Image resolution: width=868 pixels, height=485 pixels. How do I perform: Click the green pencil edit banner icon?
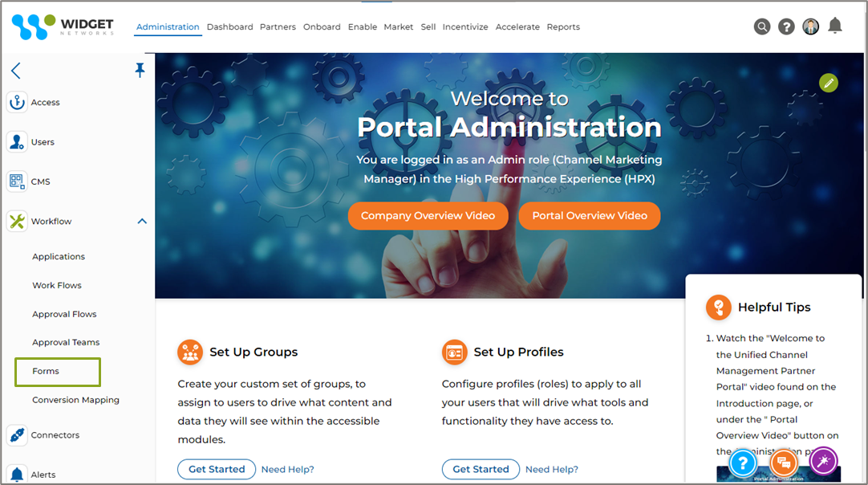[828, 84]
